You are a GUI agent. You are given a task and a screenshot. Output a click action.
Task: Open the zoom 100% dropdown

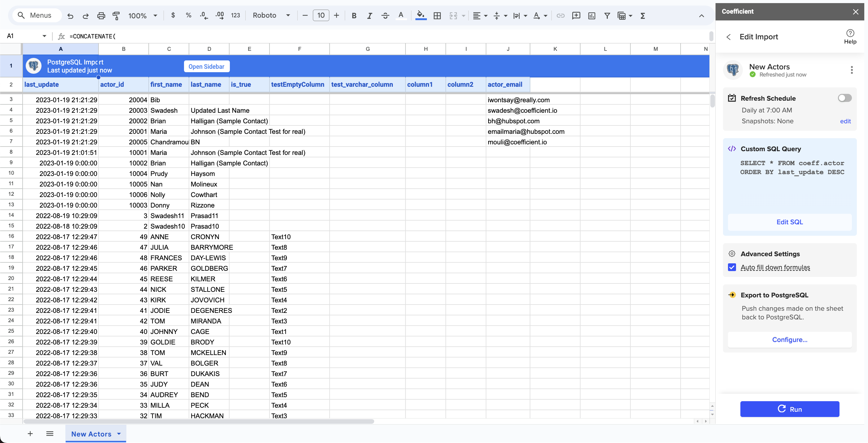[x=142, y=15]
